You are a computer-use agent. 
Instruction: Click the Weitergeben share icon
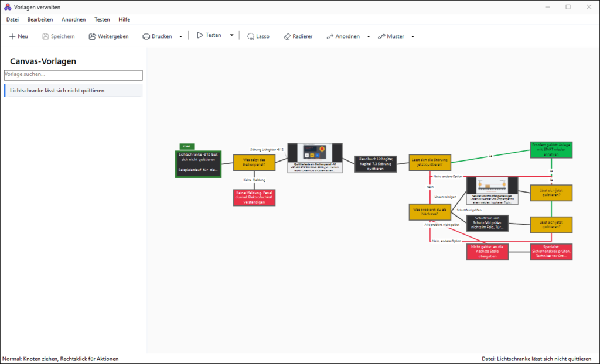(x=92, y=36)
